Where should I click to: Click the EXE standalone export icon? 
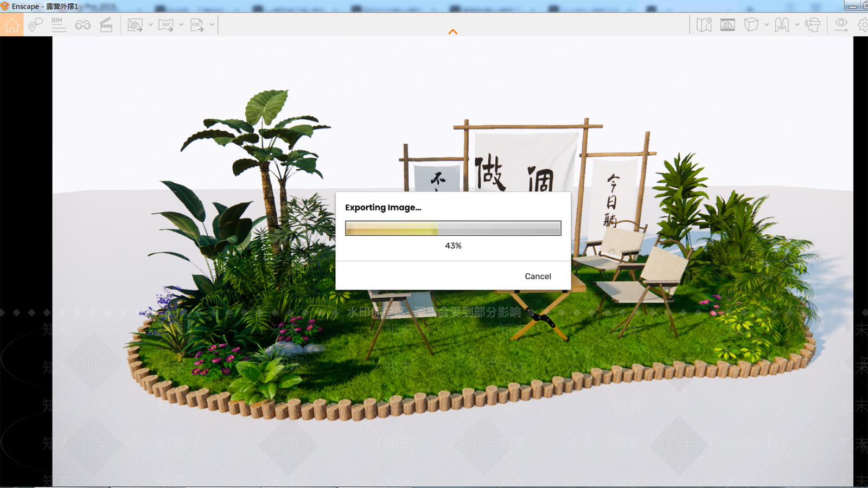tap(197, 25)
